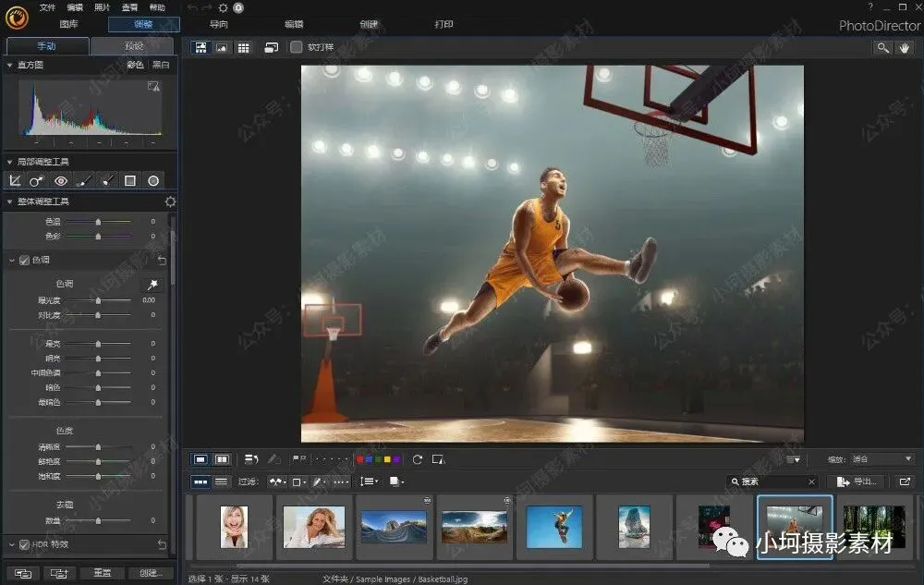924x585 pixels.
Task: Uncheck the 色调 adjustment checkbox
Action: pyautogui.click(x=24, y=261)
